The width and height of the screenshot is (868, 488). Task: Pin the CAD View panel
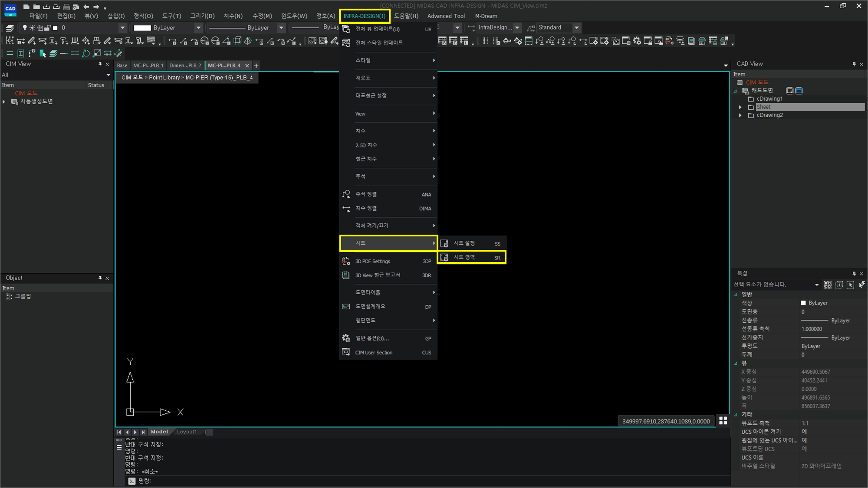(854, 64)
